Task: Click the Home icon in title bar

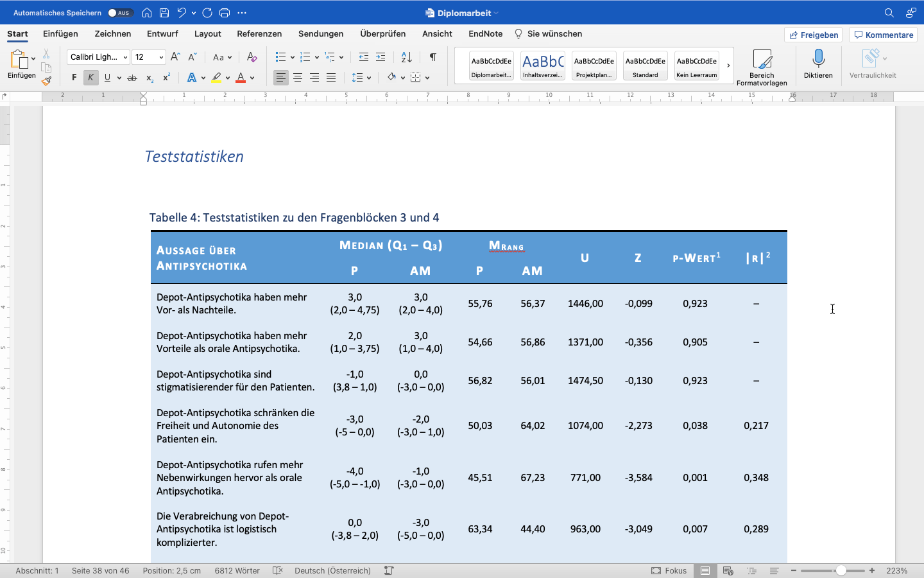Action: click(x=147, y=13)
